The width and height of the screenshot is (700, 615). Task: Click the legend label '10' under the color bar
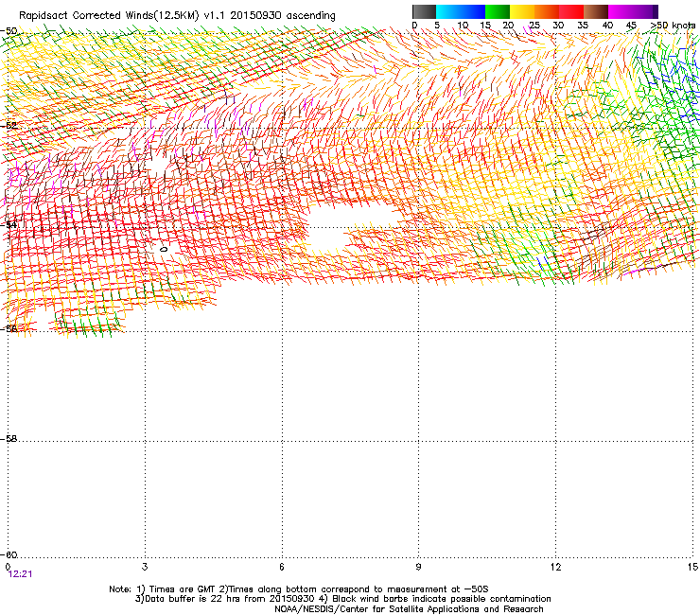pyautogui.click(x=463, y=26)
